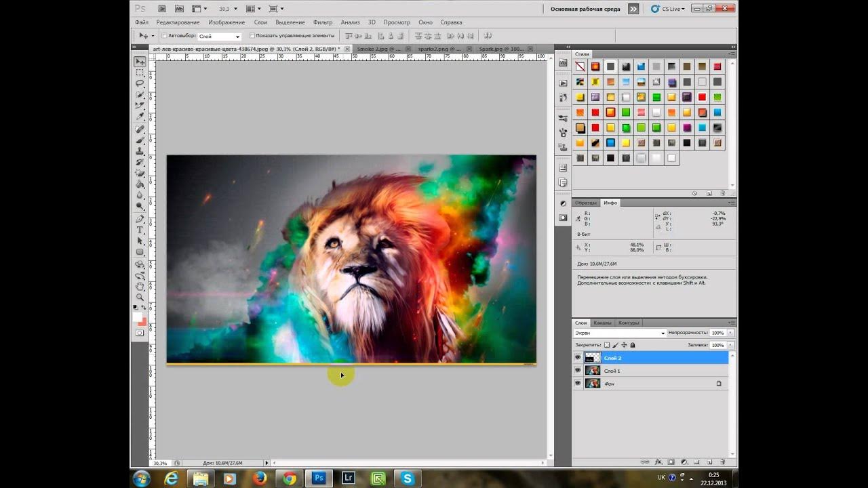Toggle Quick Mask mode icon

[140, 333]
